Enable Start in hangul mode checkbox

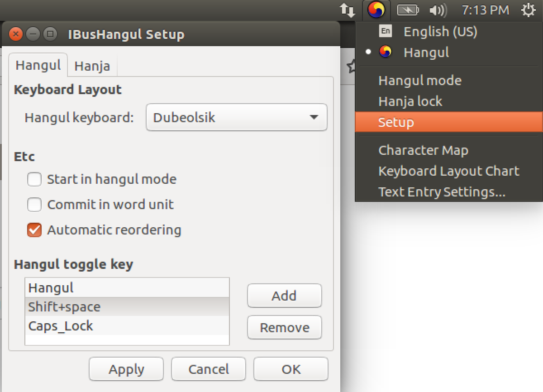click(34, 179)
